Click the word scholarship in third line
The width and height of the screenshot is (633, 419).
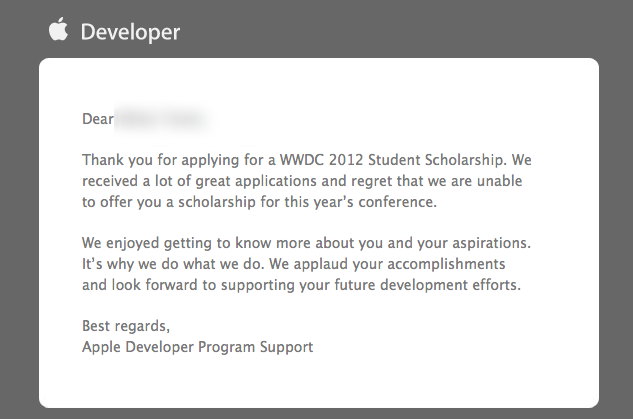coord(217,202)
